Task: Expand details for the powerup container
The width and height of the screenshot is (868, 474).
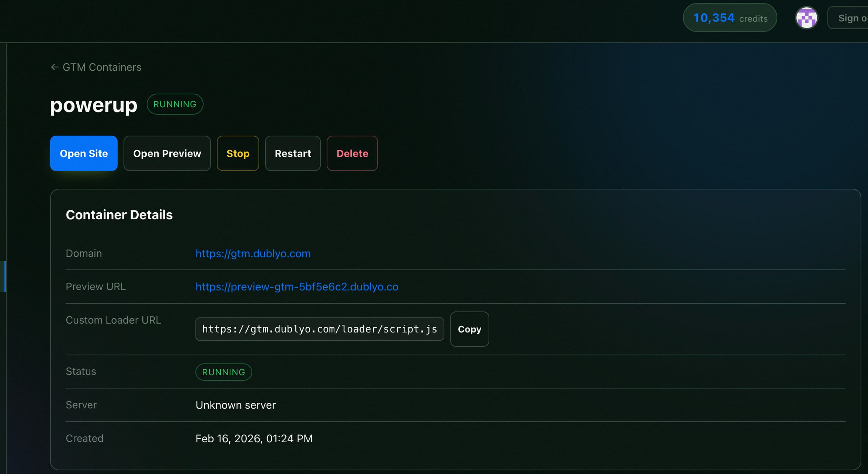Action: [119, 214]
